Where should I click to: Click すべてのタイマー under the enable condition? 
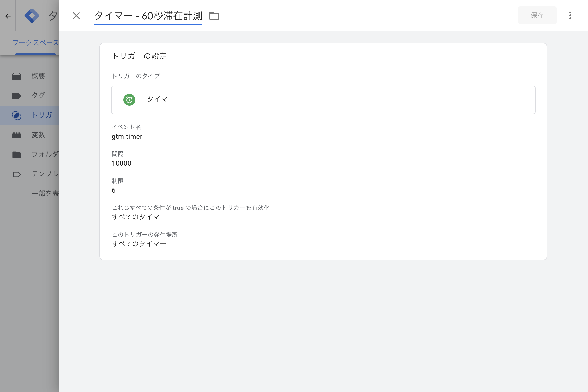(x=139, y=217)
